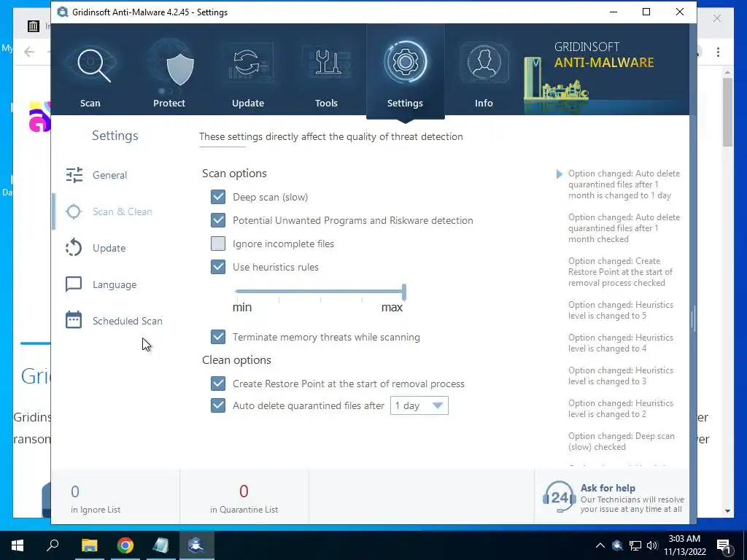Open the Protect shield icon
Screen dimensions: 747x560
click(x=181, y=69)
